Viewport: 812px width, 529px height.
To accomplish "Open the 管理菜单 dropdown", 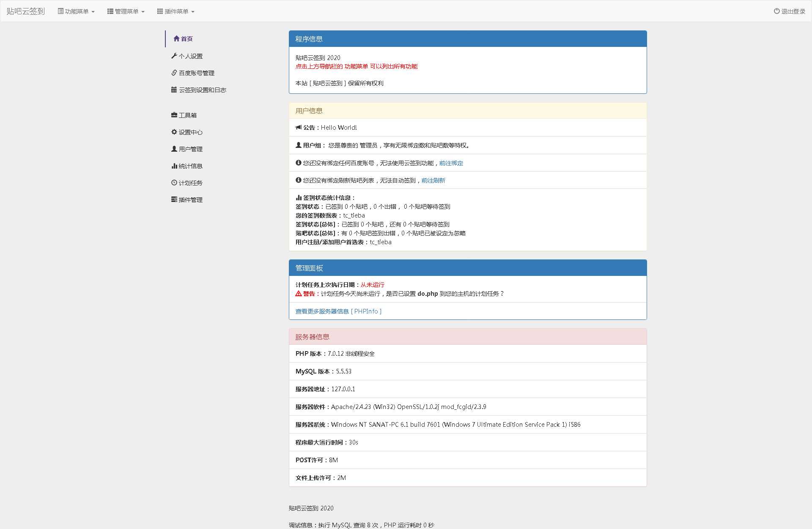I will 126,11.
